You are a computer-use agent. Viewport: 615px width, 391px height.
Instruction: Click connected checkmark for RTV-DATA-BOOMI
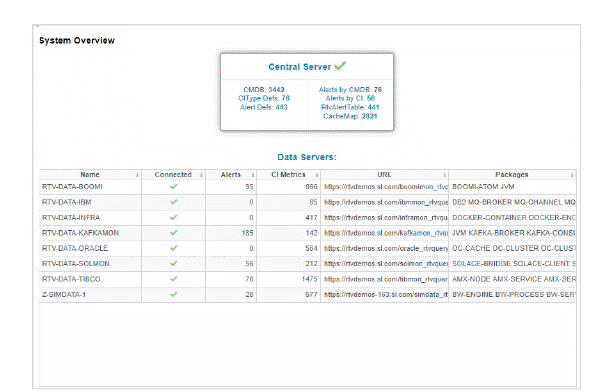click(x=173, y=186)
